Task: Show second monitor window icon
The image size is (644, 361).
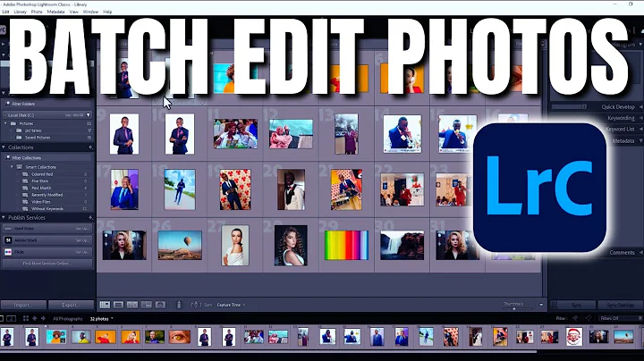Action: coord(11,318)
